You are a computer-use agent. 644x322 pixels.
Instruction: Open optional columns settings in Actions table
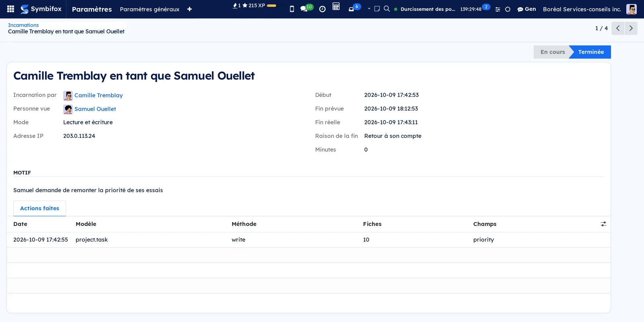click(x=603, y=224)
